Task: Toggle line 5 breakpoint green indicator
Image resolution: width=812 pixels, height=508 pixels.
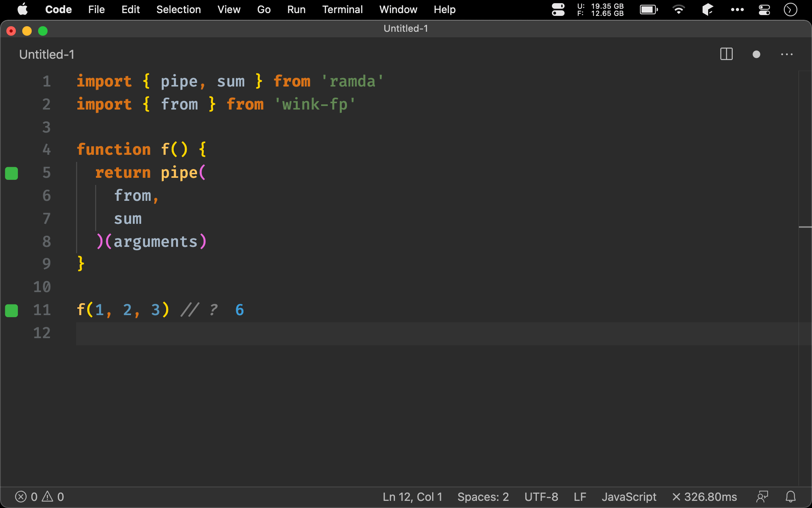Action: (11, 173)
